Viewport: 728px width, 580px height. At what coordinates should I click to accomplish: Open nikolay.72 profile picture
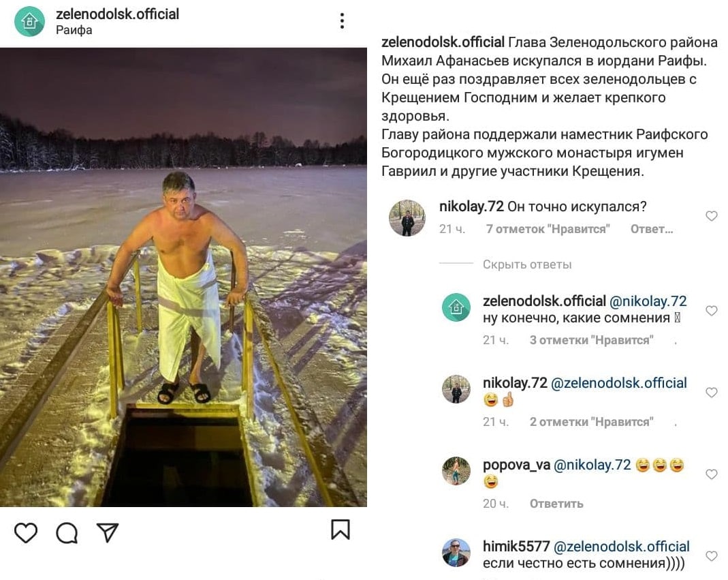click(407, 218)
